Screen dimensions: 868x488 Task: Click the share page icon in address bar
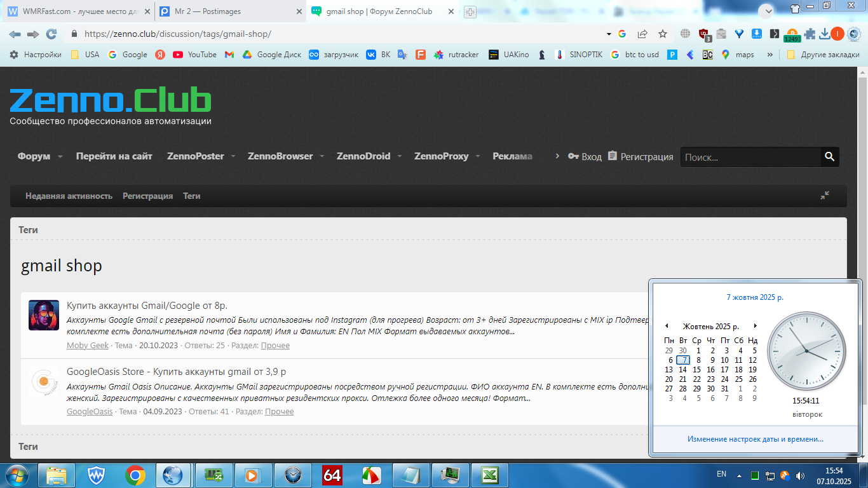(x=642, y=34)
